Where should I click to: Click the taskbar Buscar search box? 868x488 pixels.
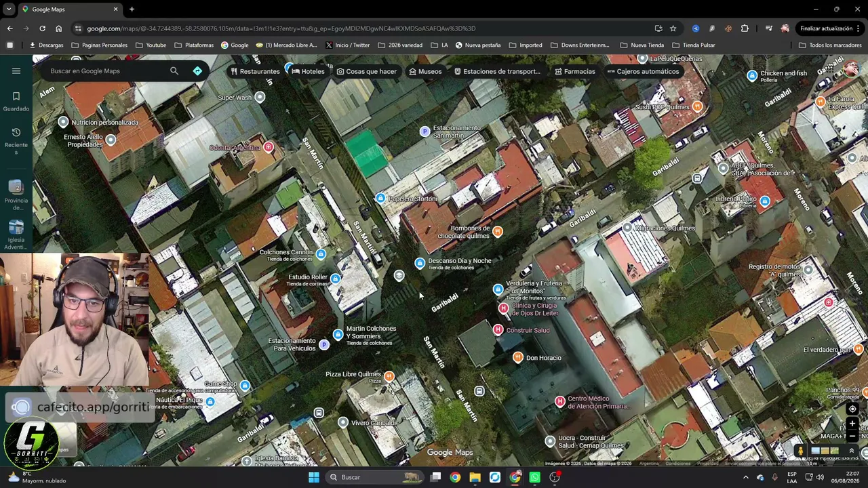(374, 477)
